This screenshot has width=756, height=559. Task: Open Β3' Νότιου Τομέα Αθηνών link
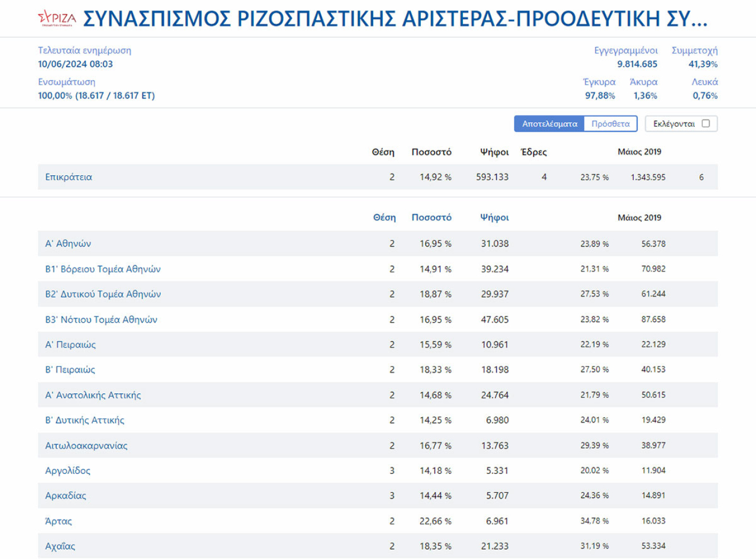click(x=101, y=320)
